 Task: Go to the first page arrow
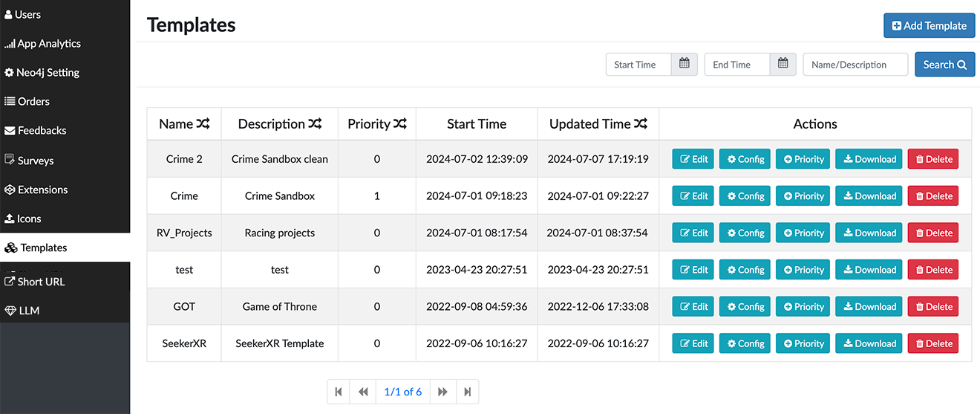pyautogui.click(x=339, y=392)
